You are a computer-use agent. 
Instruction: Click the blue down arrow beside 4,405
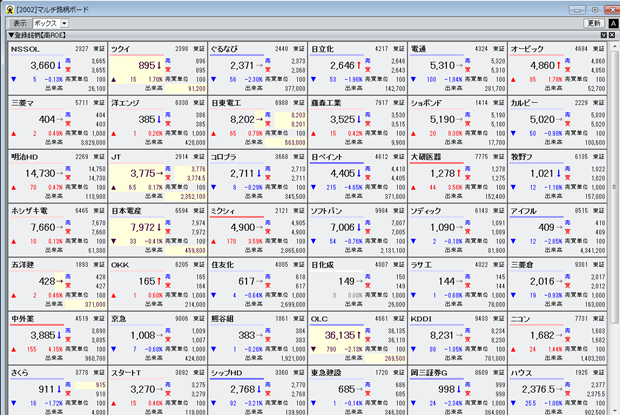pyautogui.click(x=359, y=173)
